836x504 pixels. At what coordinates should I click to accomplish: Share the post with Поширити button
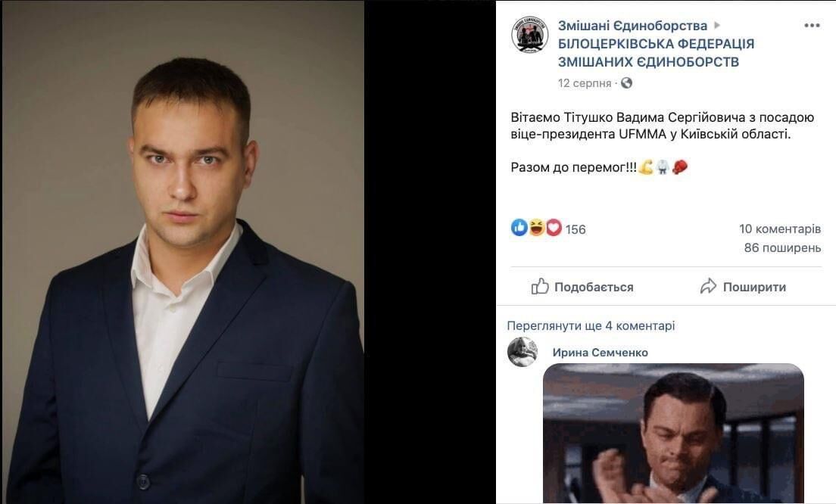743,287
